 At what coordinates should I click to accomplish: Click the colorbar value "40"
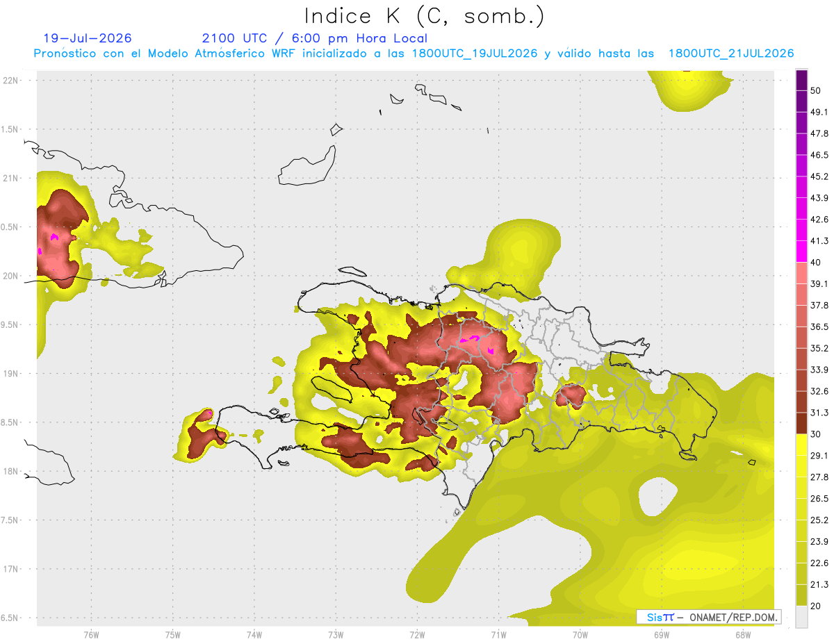[816, 263]
